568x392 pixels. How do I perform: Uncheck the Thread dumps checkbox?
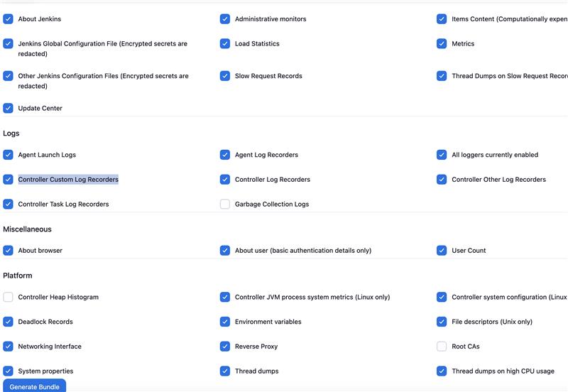[x=225, y=371]
